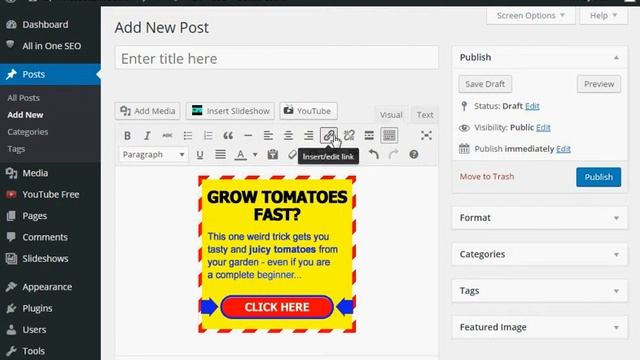Align text right
The height and width of the screenshot is (360, 640).
pyautogui.click(x=308, y=136)
